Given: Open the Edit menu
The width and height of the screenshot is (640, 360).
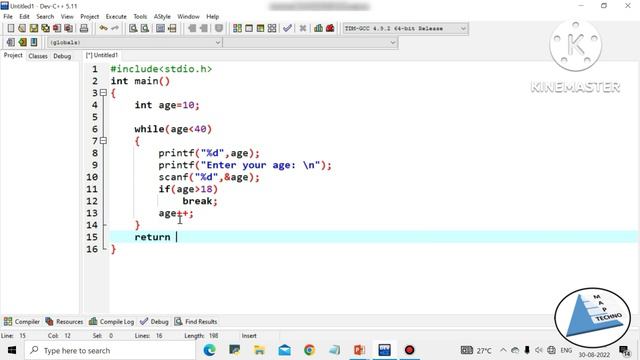Looking at the screenshot, I should tap(24, 16).
